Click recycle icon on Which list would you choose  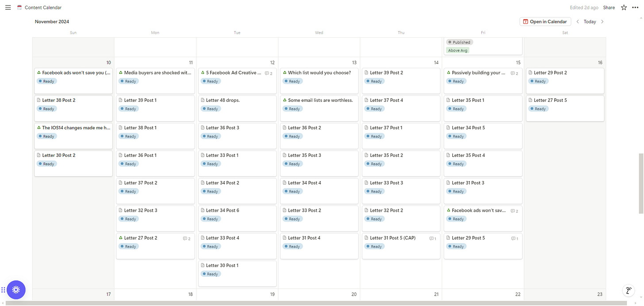284,73
